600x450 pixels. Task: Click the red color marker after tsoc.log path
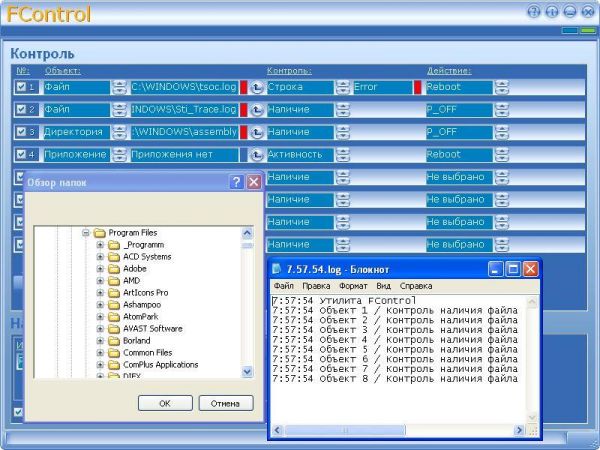[x=243, y=88]
